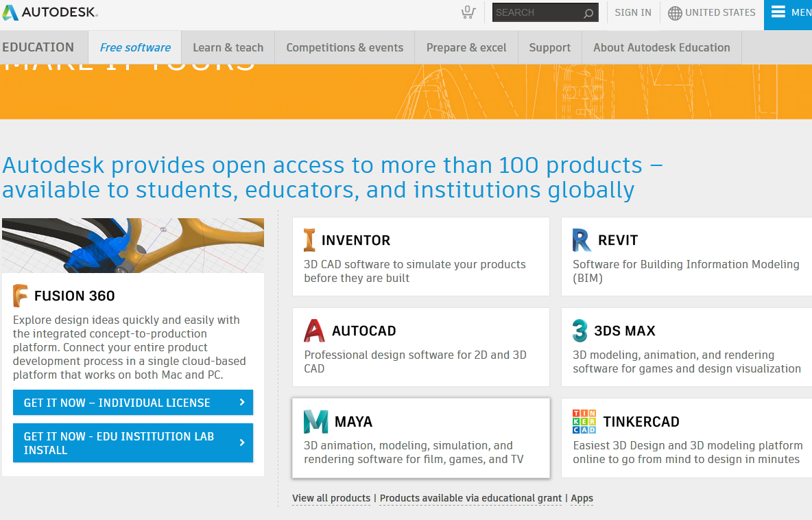Image resolution: width=812 pixels, height=520 pixels.
Task: Click the Education section heading
Action: [38, 47]
